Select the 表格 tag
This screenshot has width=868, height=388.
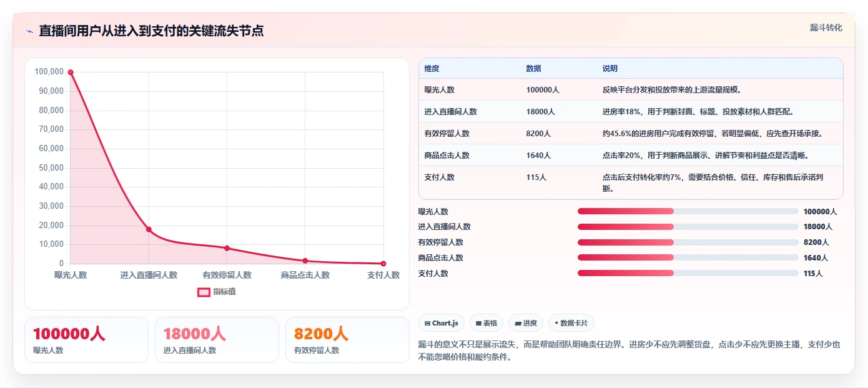pos(486,323)
